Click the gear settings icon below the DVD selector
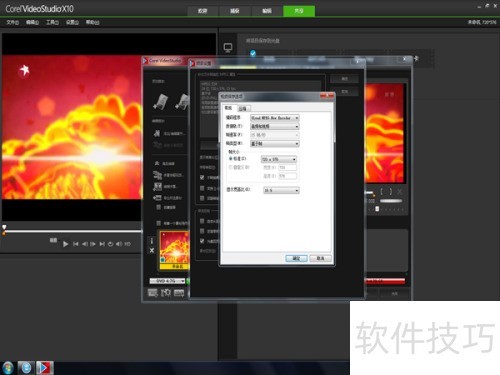The image size is (500, 375). (x=166, y=293)
